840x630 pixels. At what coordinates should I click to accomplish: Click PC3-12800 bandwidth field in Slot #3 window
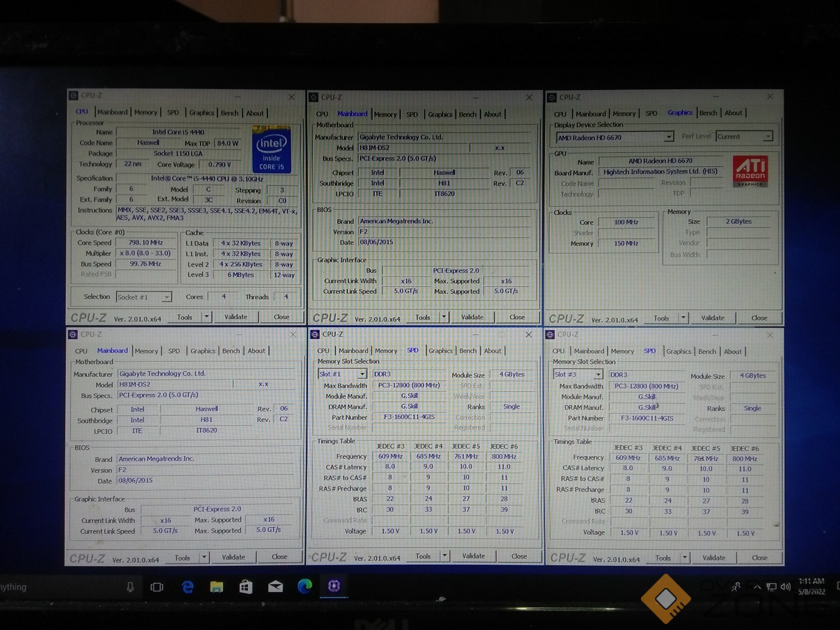point(647,386)
